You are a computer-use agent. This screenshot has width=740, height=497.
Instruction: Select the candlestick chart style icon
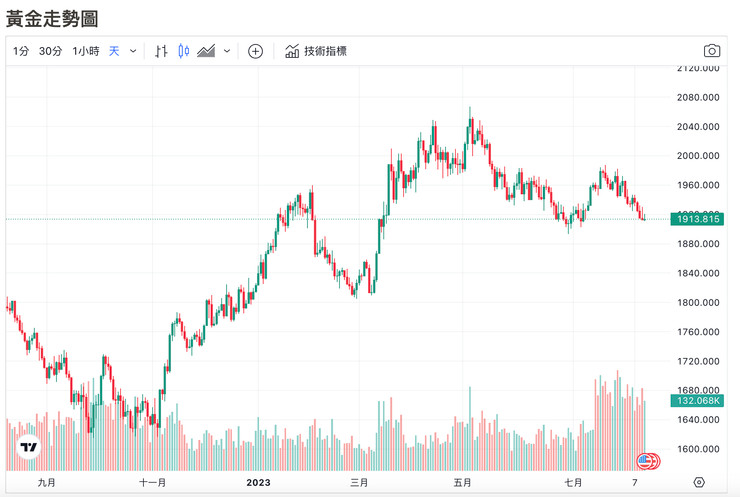[183, 51]
